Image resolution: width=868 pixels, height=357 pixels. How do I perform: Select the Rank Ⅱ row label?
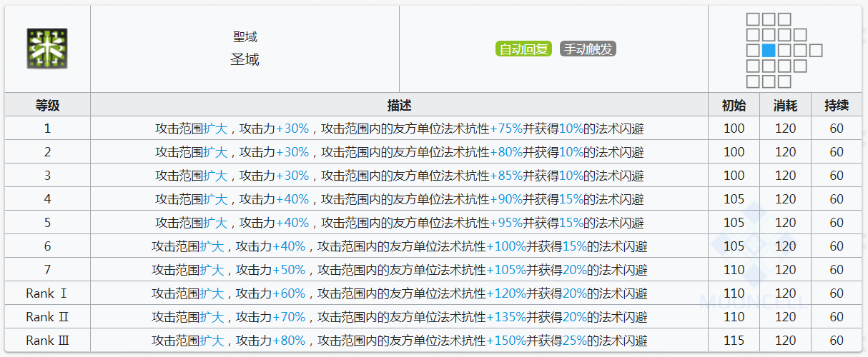(x=47, y=317)
